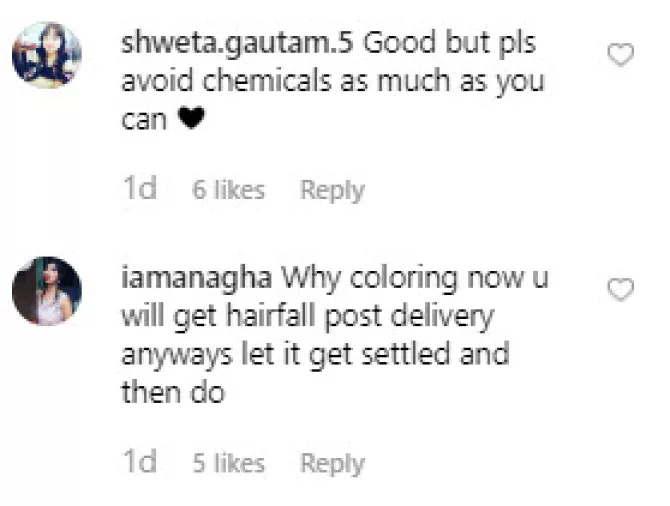Open the iamanagha username link
Screen dimensions: 670x506
197,279
